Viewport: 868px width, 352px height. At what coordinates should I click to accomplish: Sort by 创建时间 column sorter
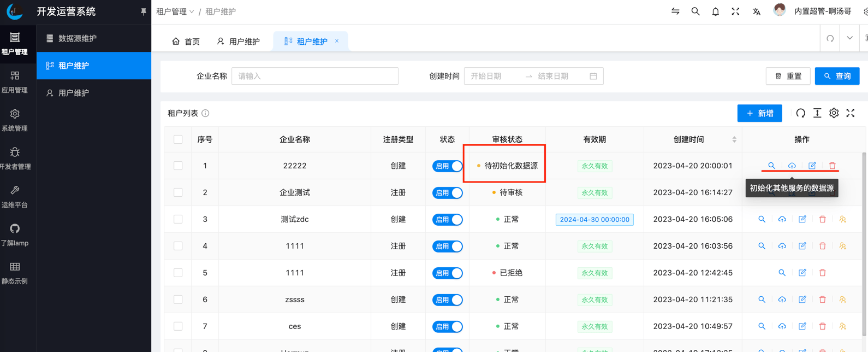[734, 139]
